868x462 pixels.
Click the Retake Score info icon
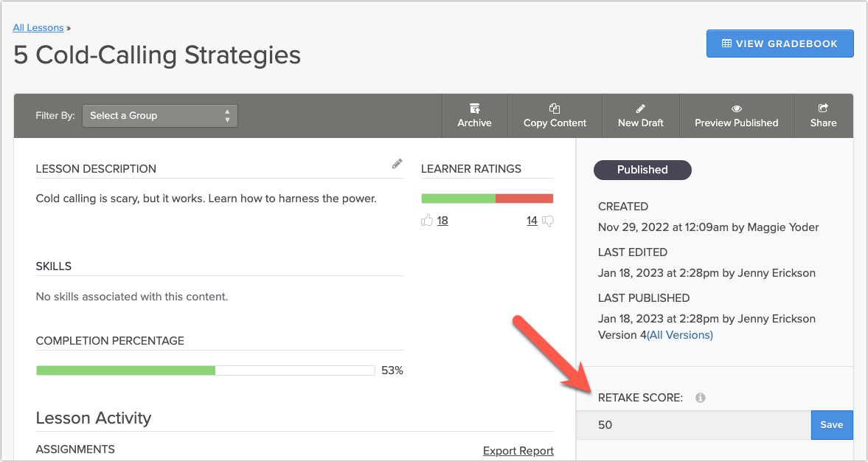tap(701, 398)
